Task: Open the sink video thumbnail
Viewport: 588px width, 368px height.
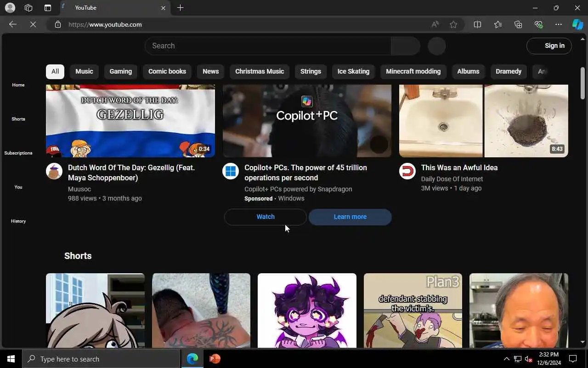Action: tap(484, 121)
